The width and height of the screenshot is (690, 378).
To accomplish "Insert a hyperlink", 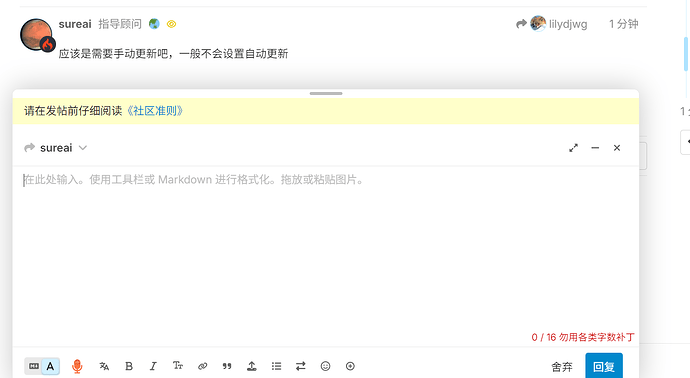I will 202,366.
